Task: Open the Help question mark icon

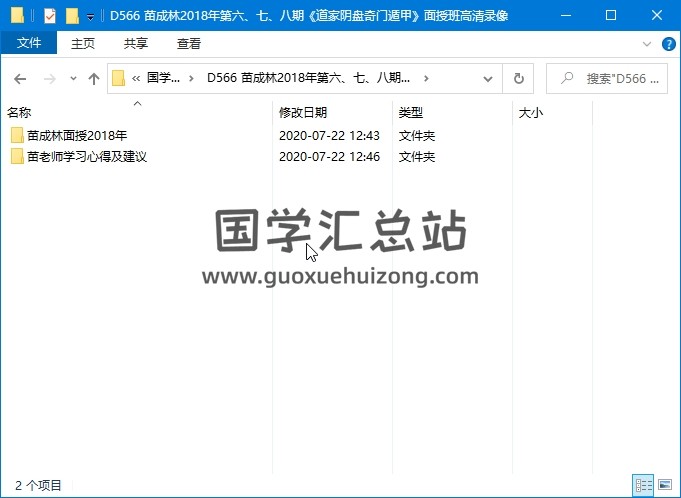Action: [668, 44]
